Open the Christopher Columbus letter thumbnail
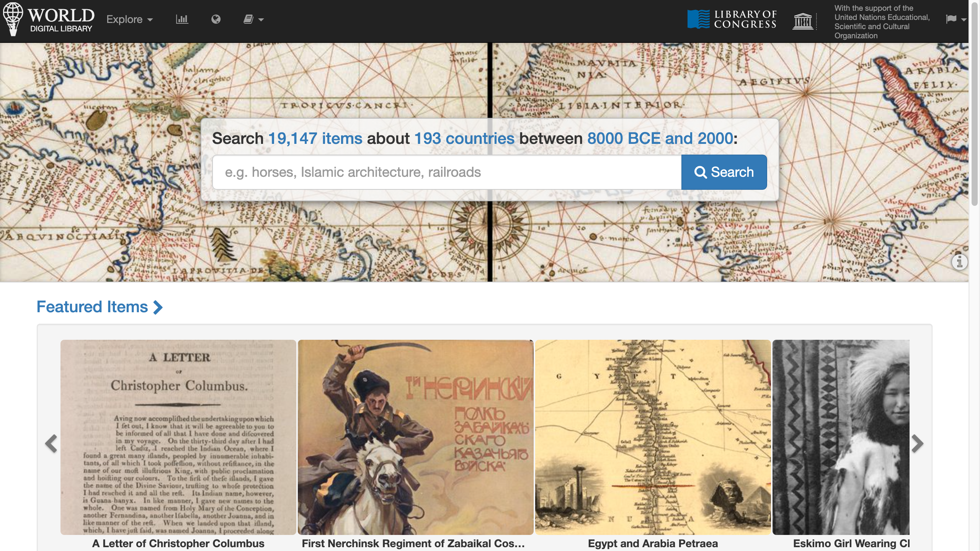 [178, 437]
